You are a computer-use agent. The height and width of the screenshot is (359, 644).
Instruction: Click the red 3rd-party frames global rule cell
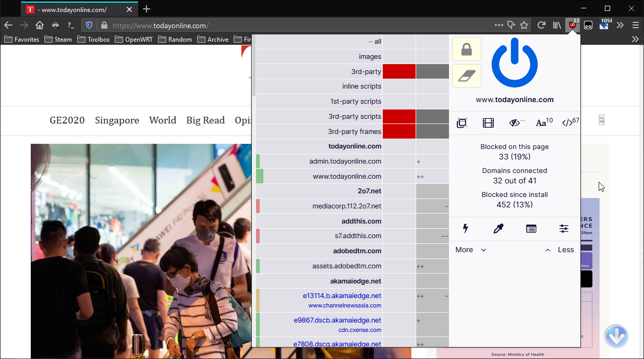pos(399,131)
